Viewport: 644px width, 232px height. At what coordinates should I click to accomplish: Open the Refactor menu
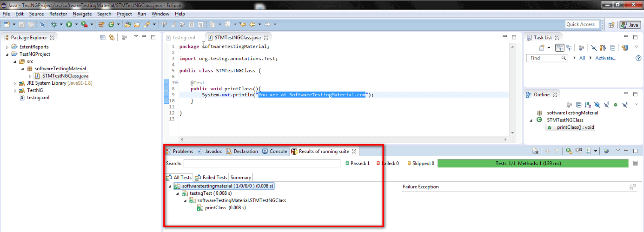58,14
